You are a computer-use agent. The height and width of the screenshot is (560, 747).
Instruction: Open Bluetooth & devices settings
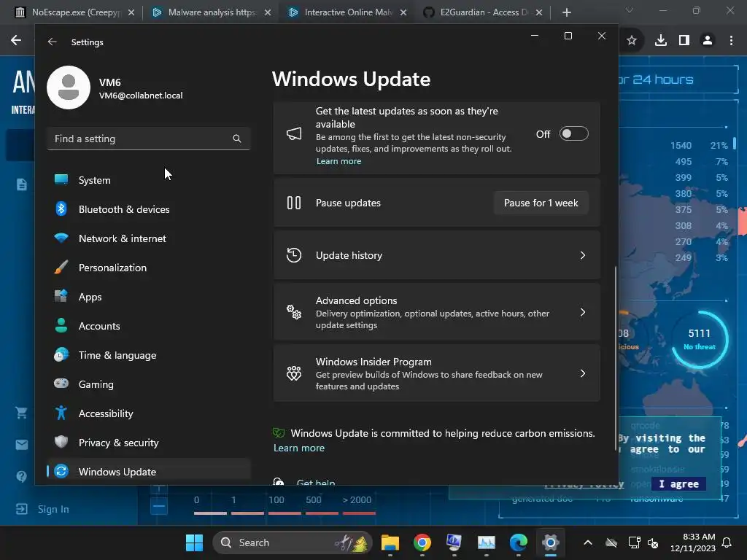[149, 209]
